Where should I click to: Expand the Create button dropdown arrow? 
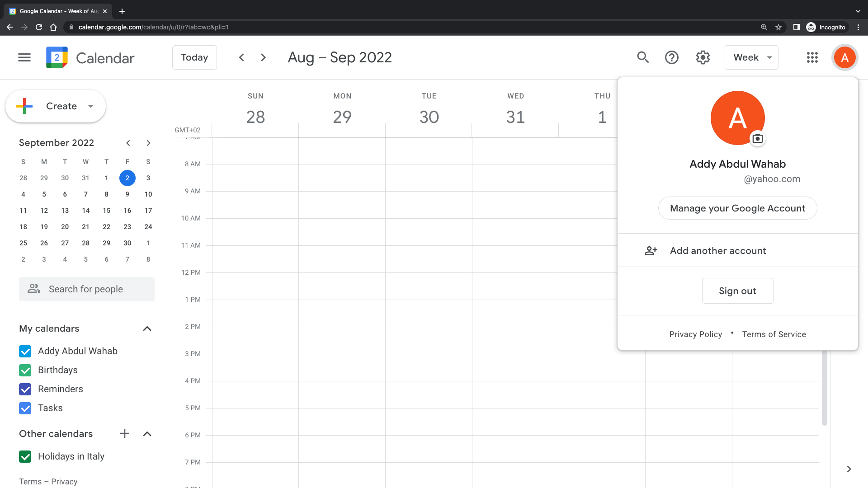tap(91, 107)
